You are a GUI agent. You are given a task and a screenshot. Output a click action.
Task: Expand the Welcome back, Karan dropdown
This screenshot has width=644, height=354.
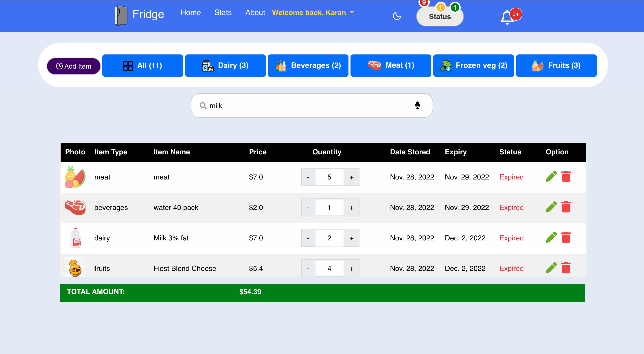313,13
